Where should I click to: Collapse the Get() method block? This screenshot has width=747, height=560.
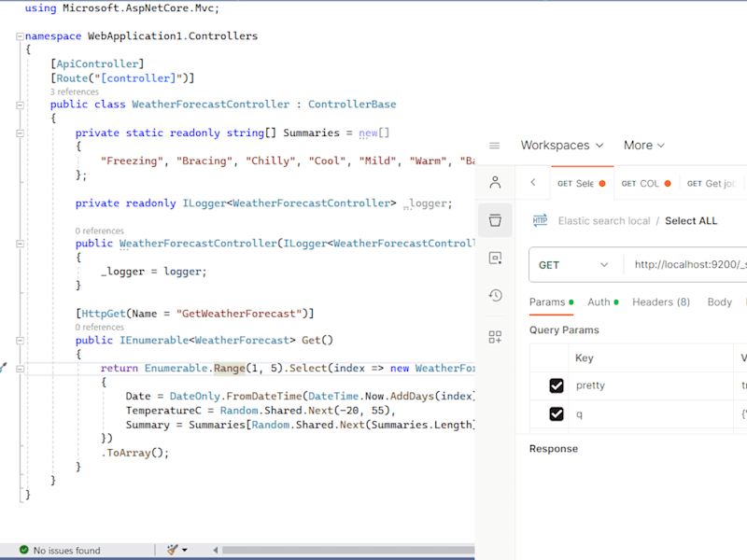[x=20, y=341]
